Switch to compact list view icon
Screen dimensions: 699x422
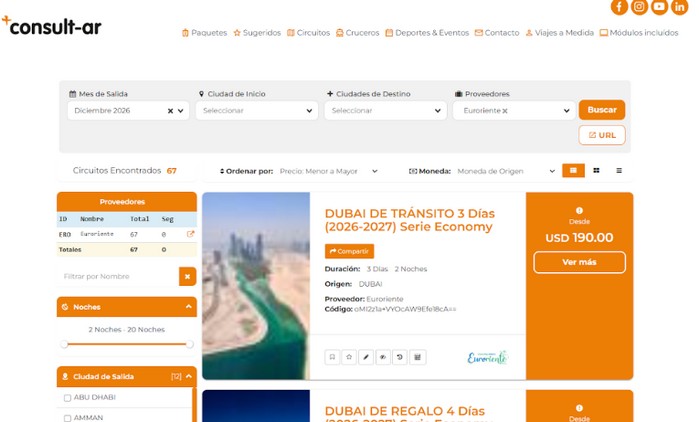click(x=619, y=171)
